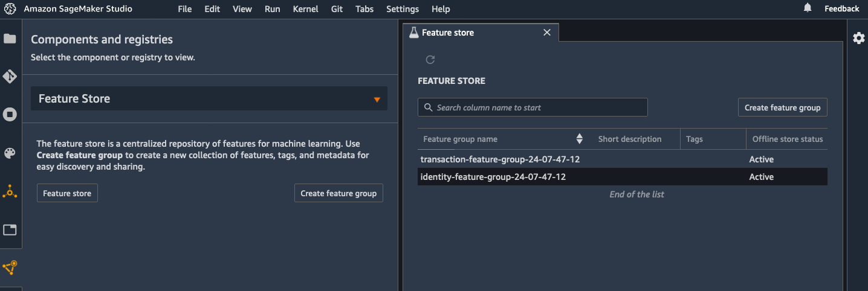Sort by Feature group name column
The height and width of the screenshot is (291, 868).
point(579,139)
